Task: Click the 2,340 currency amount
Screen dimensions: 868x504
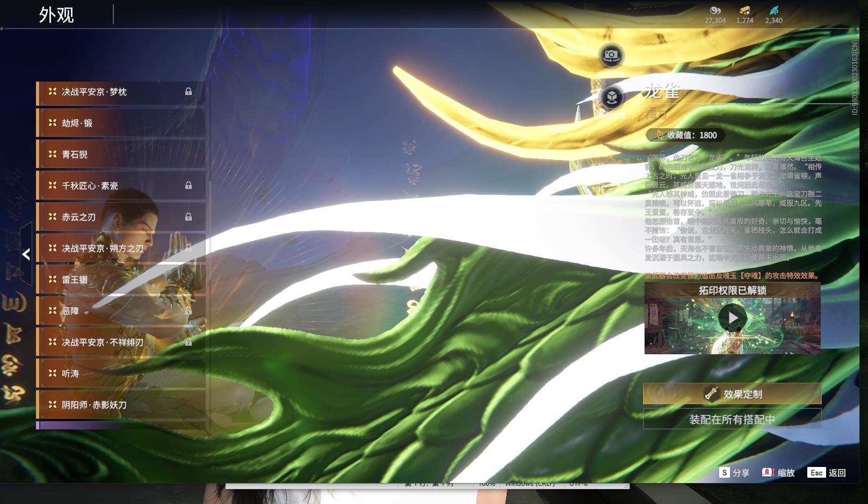Action: point(773,20)
